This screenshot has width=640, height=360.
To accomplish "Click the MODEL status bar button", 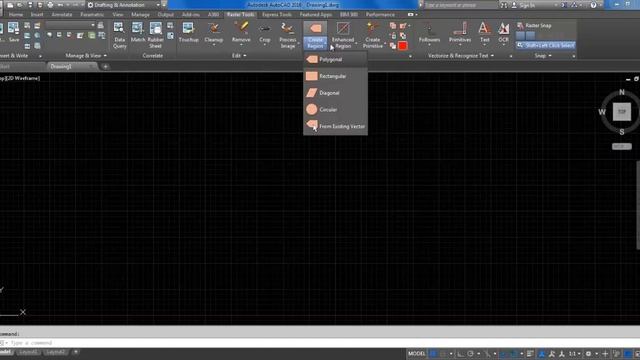I will [x=416, y=353].
